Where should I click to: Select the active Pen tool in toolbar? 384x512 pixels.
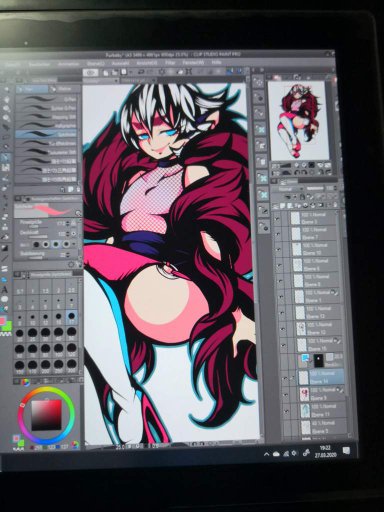[x=6, y=157]
